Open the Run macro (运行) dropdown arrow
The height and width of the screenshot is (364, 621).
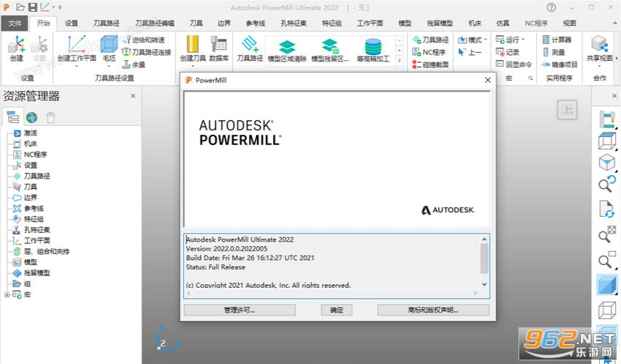coord(523,40)
